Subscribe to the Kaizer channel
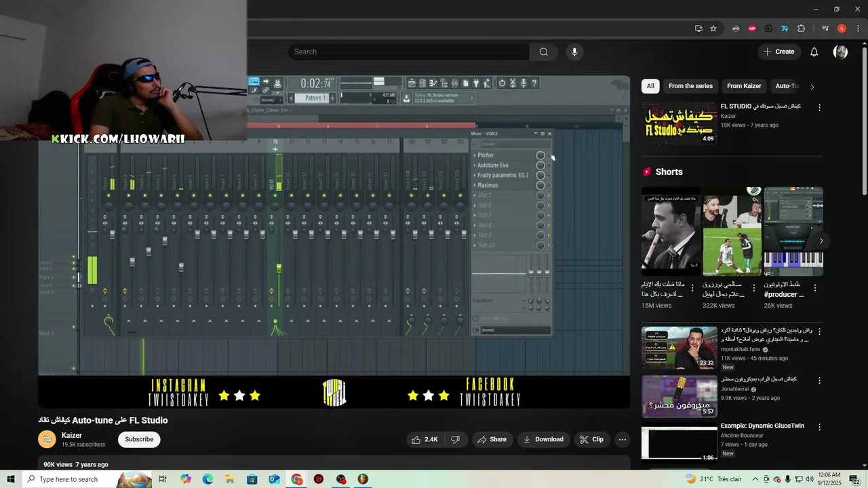This screenshot has height=488, width=868. [139, 439]
